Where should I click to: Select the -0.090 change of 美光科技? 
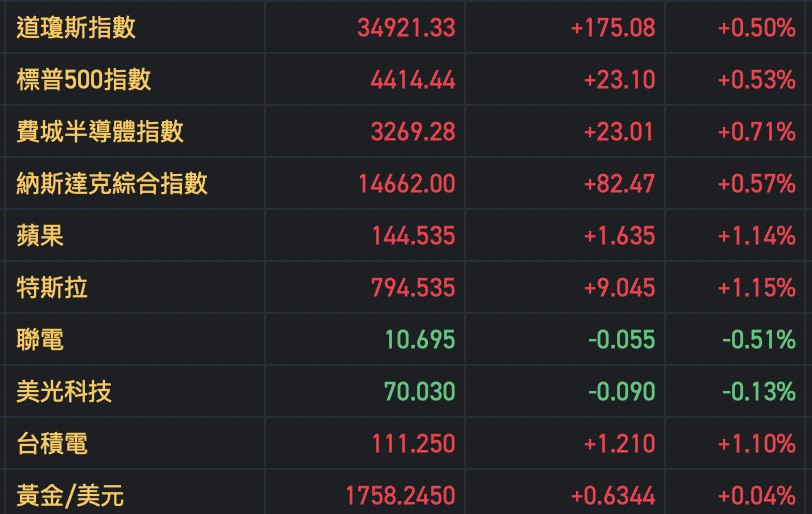coord(622,392)
